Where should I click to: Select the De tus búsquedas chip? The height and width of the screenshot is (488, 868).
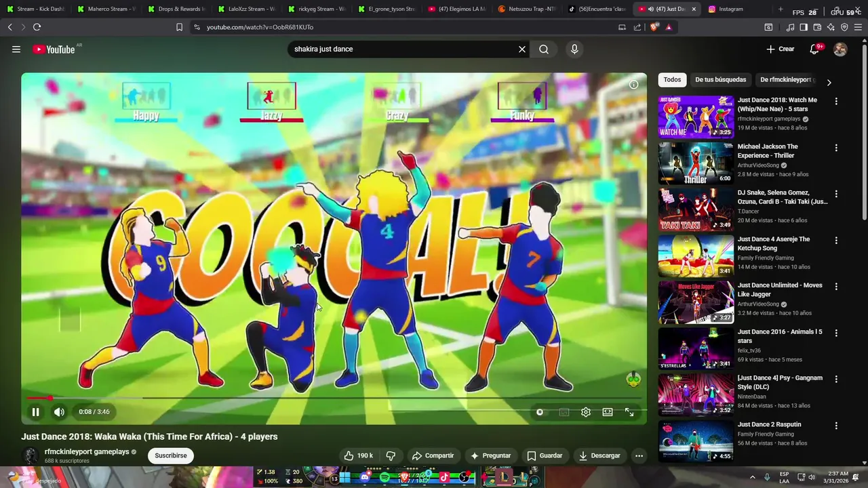coord(720,79)
